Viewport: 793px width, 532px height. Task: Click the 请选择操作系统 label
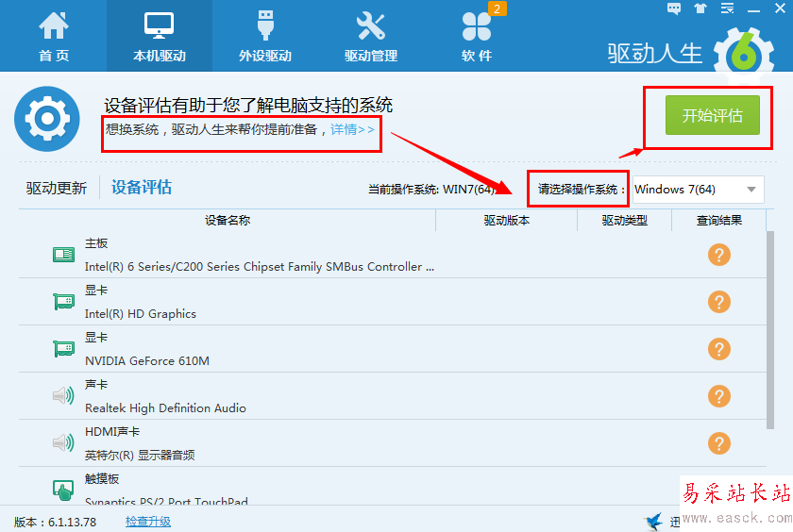(581, 190)
